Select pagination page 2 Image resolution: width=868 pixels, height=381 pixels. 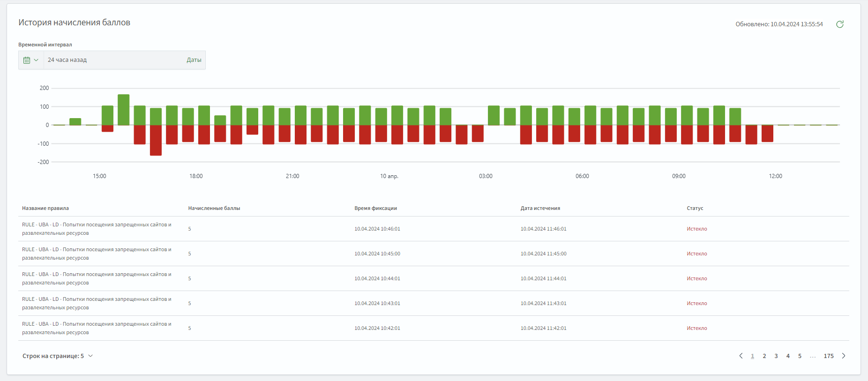click(x=764, y=356)
